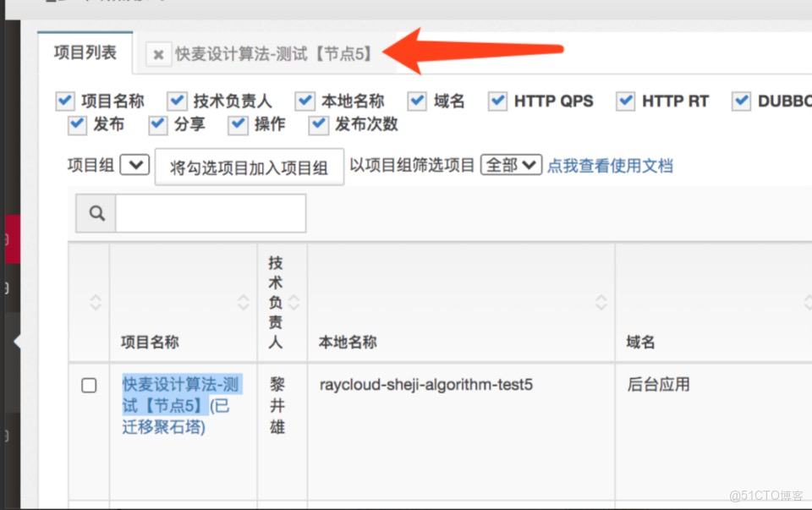812x510 pixels.
Task: Sort table by 项目名称 column
Action: pos(243,302)
